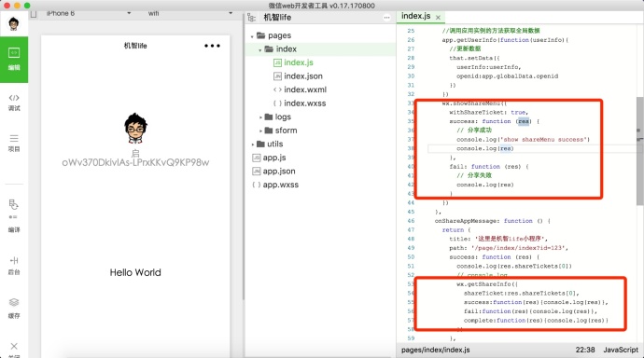Click JavaScript language indicator in status bar
Screen dimensions: 644x358
[x=621, y=350]
